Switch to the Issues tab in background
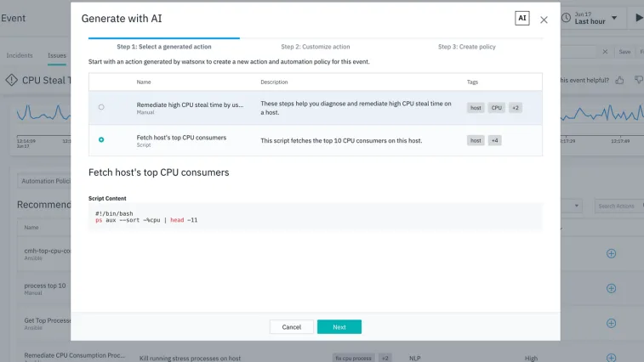 [57, 55]
